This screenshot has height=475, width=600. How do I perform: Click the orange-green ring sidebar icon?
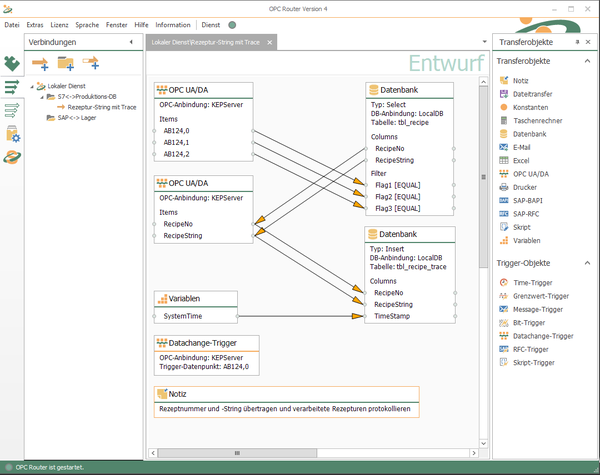12,157
